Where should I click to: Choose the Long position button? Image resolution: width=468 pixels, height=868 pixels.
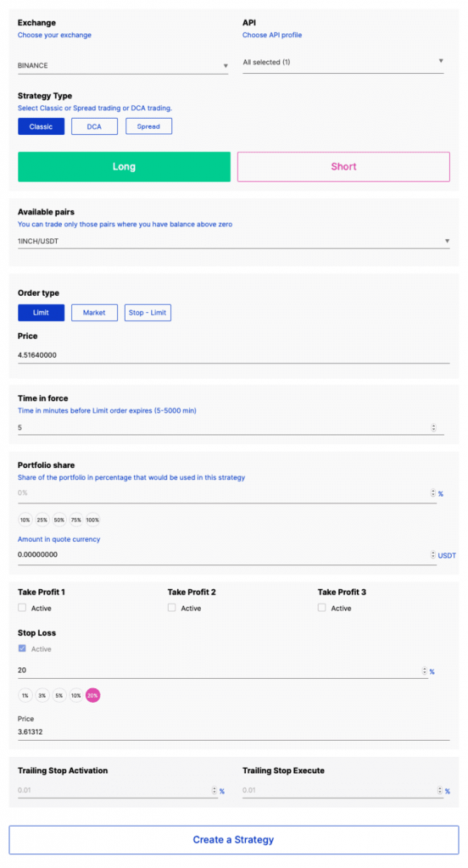tap(124, 167)
